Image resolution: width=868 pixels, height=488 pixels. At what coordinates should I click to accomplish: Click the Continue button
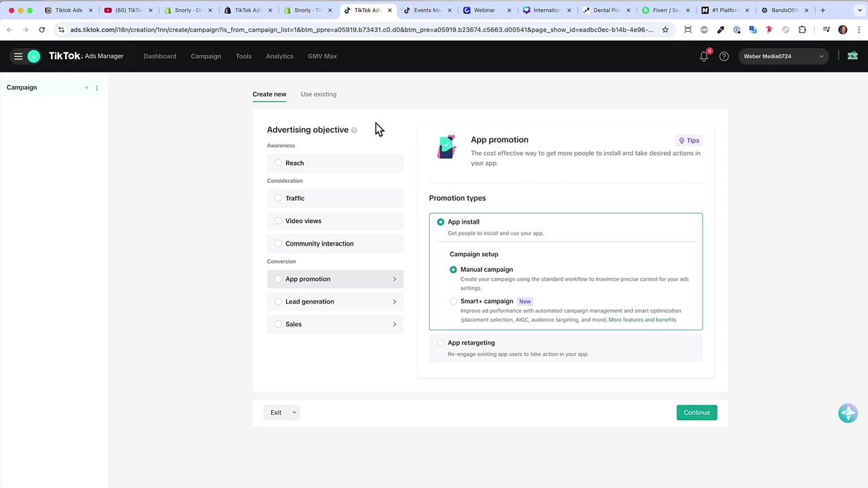(x=696, y=413)
